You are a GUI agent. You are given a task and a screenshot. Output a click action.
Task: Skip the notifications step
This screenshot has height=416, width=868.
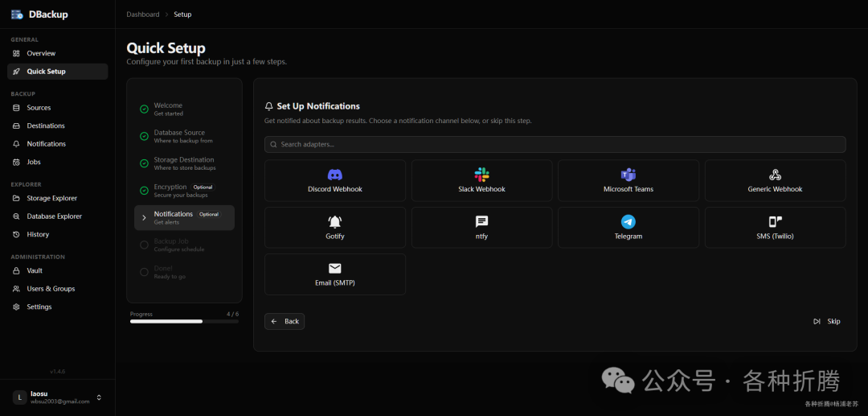[827, 321]
